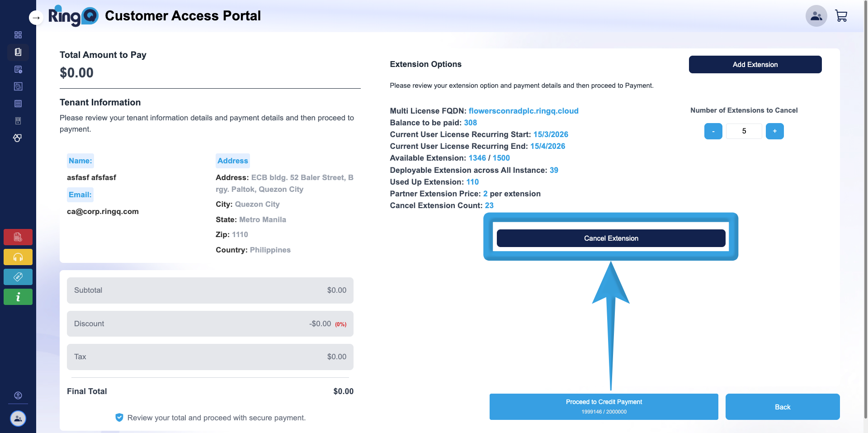Screen dimensions: 868x433
Task: Open the blue price tag icon
Action: pos(18,277)
